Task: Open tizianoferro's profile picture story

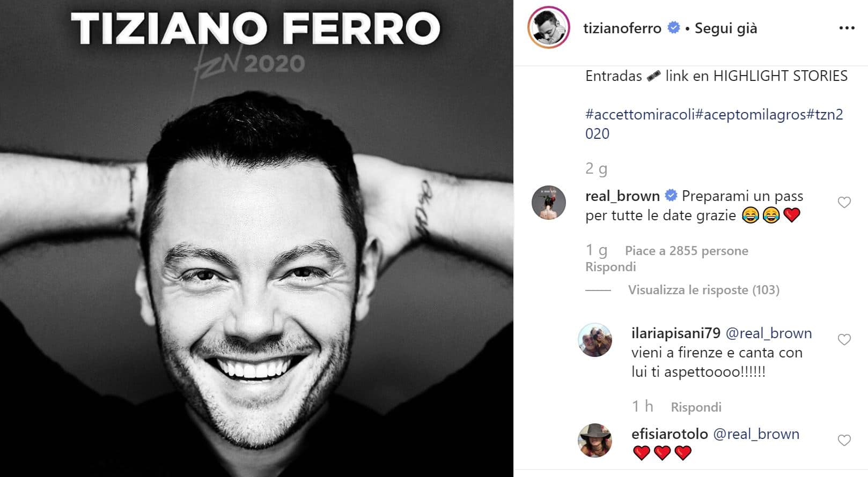Action: tap(548, 28)
